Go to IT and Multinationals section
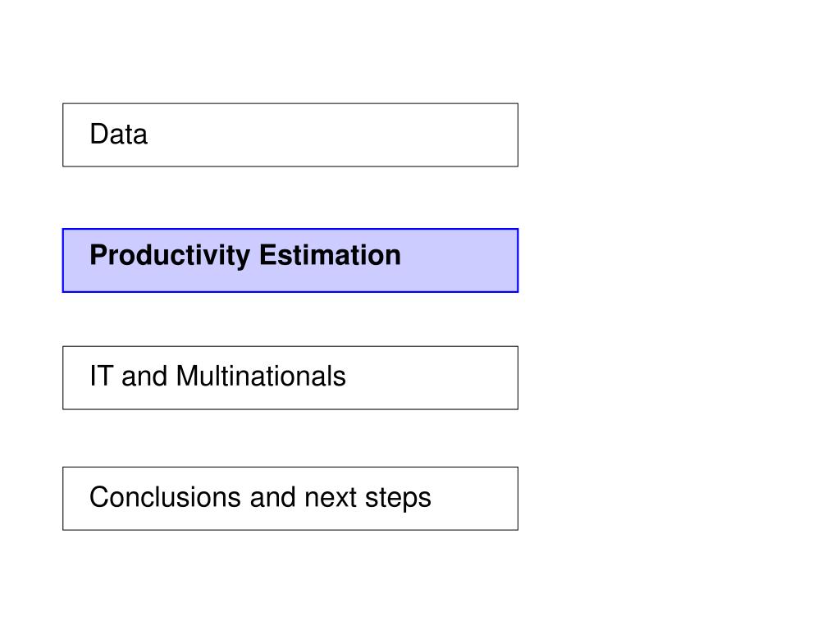 pyautogui.click(x=290, y=377)
